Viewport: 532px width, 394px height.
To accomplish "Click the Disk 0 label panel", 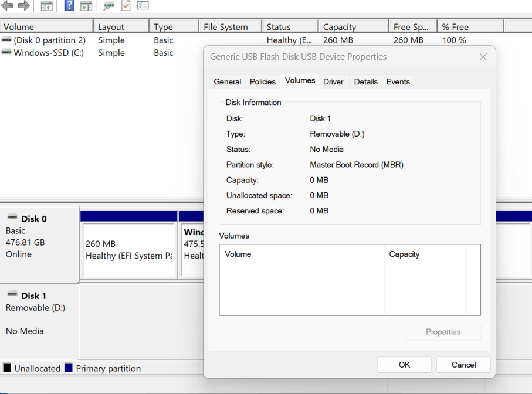I will tap(39, 245).
